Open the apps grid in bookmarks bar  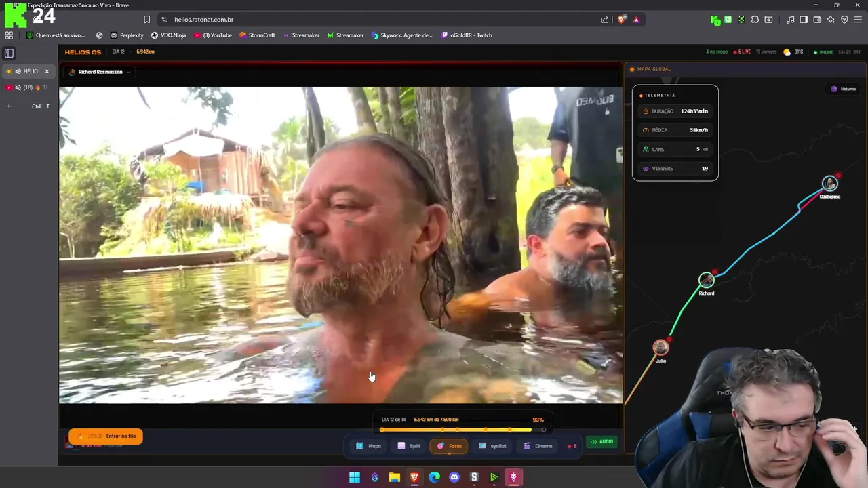(9, 35)
